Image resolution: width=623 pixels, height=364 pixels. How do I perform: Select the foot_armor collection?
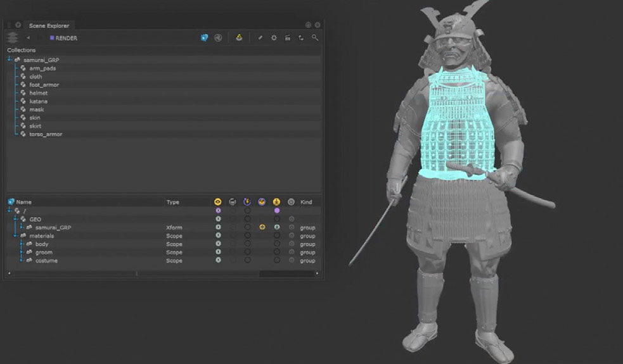point(44,85)
